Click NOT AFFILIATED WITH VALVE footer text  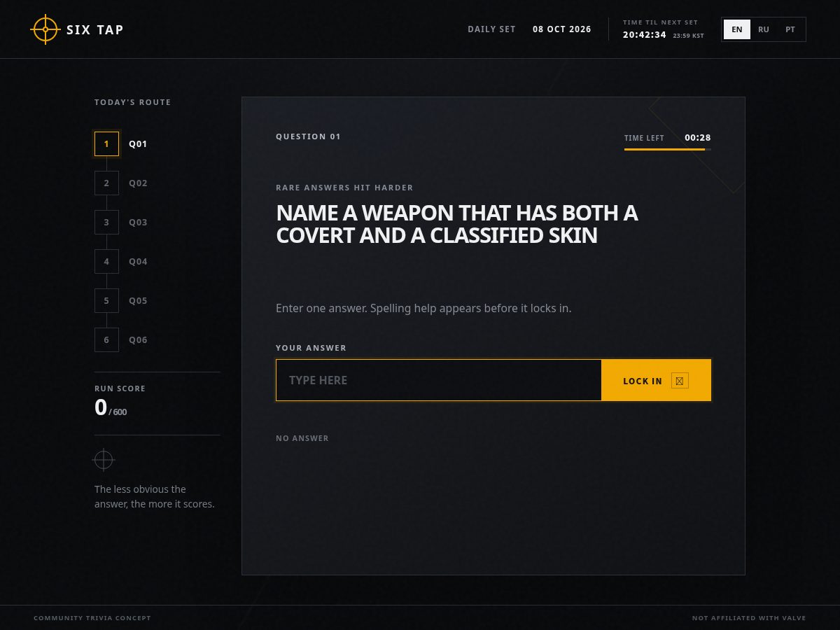pos(749,618)
